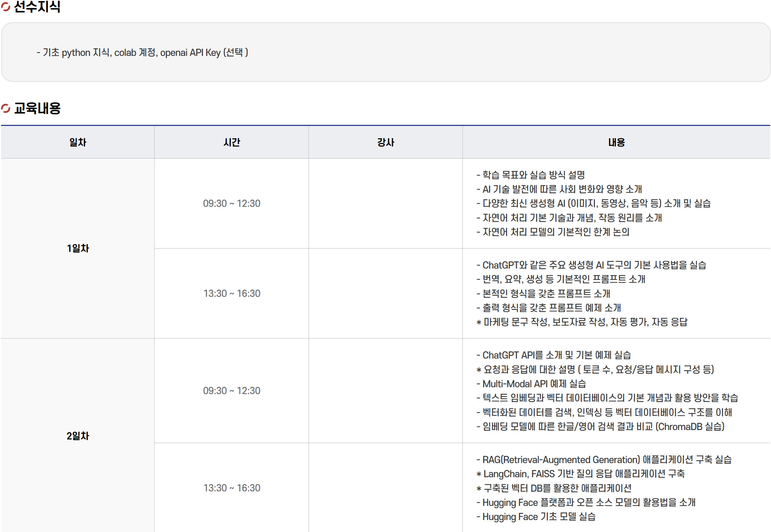771x532 pixels.
Task: Click the line mentioning ChromaDB 실습
Action: point(601,426)
